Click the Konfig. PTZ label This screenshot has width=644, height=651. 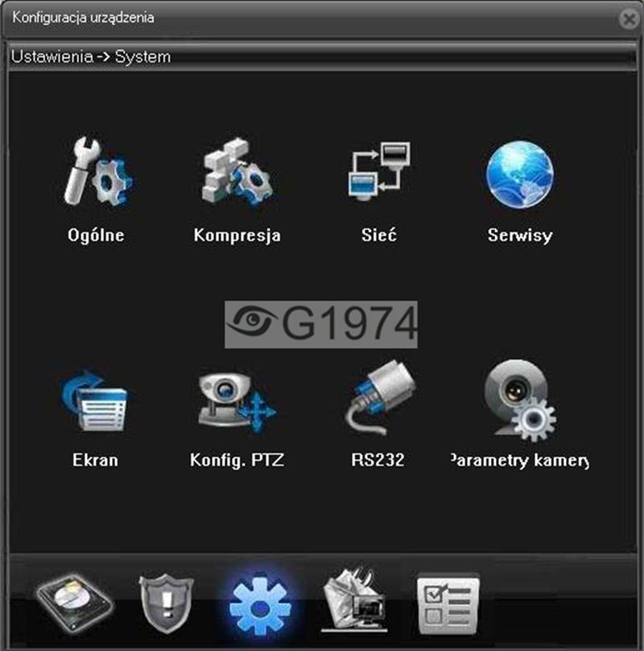237,460
